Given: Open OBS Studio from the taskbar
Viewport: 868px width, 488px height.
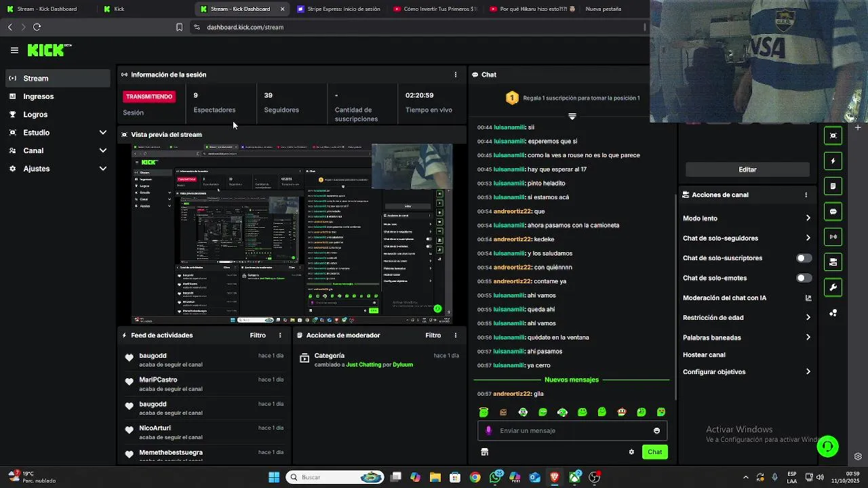Looking at the screenshot, I should (595, 477).
